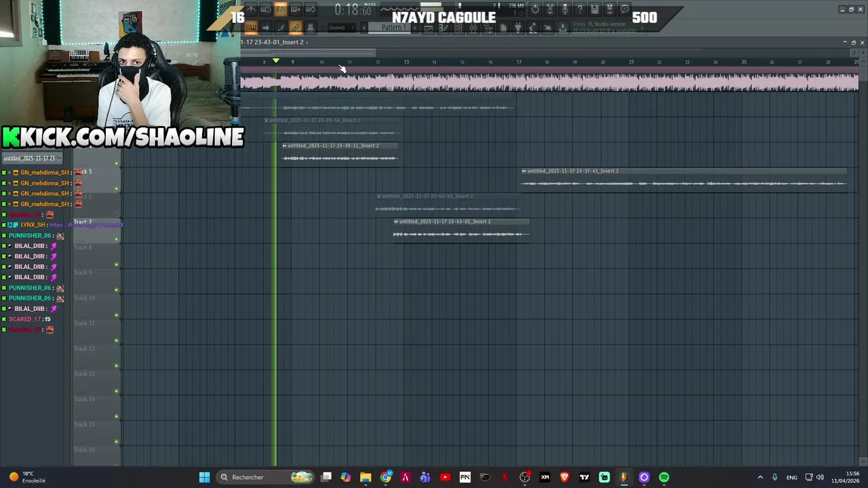Toggle loop recording icon
The image size is (868, 488).
click(311, 9)
